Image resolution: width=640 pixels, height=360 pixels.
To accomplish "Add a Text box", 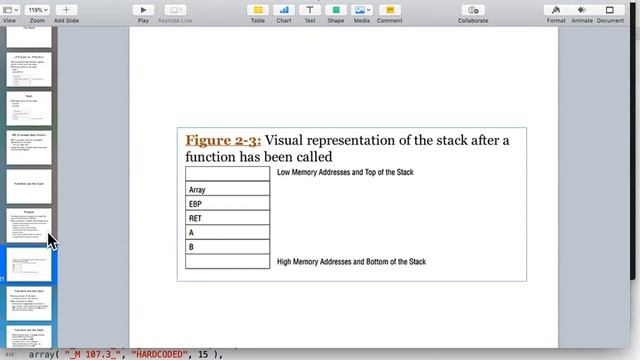I will (x=310, y=10).
